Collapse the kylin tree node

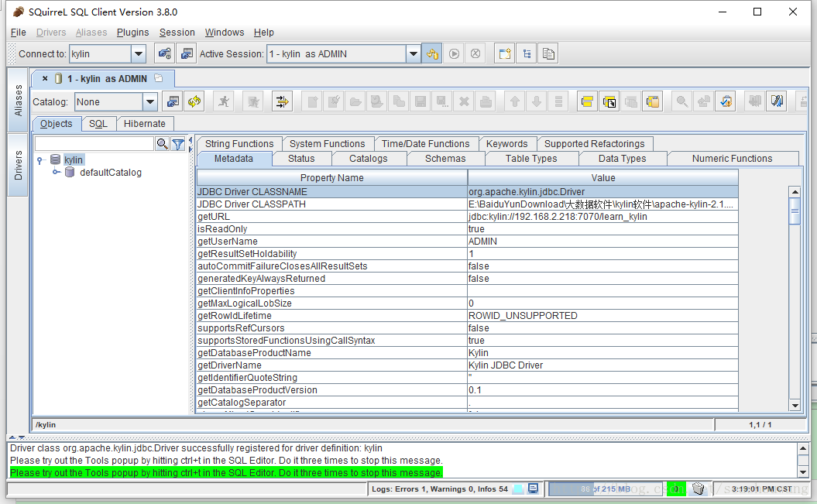tap(39, 160)
